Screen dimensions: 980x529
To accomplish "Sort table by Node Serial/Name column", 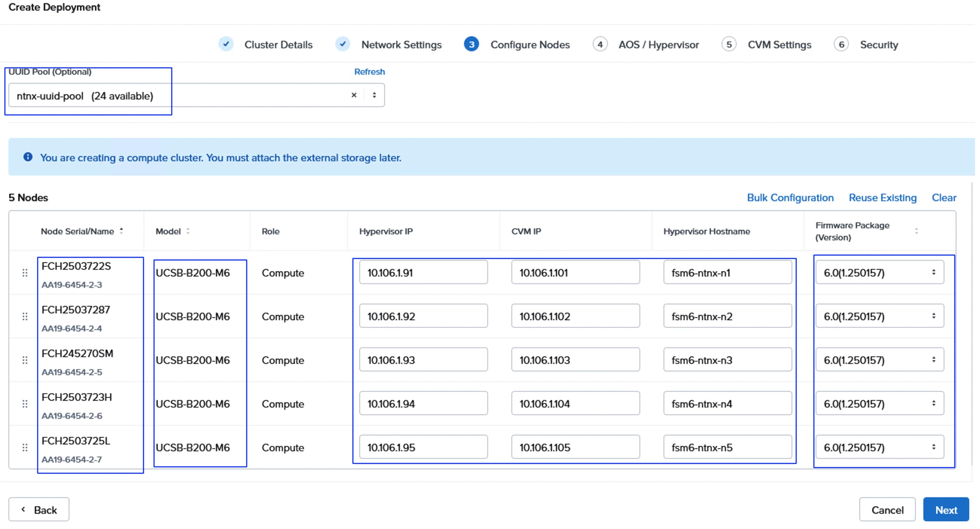I will pyautogui.click(x=122, y=232).
